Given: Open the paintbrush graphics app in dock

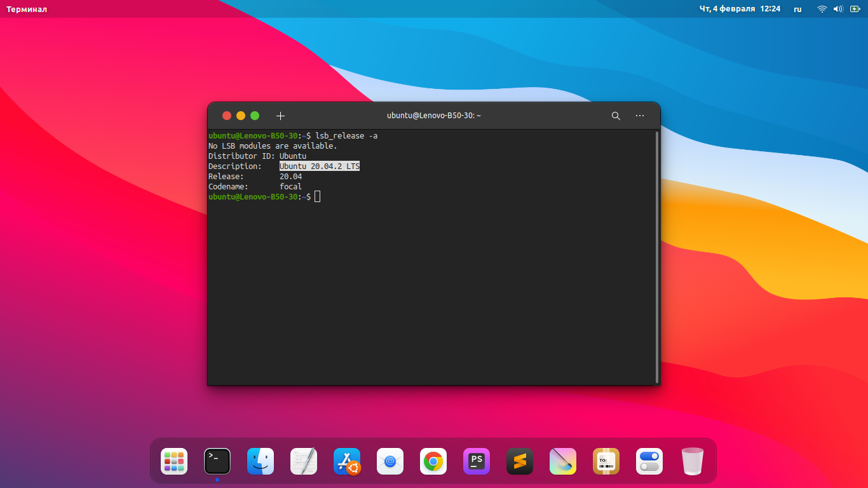Looking at the screenshot, I should point(563,461).
